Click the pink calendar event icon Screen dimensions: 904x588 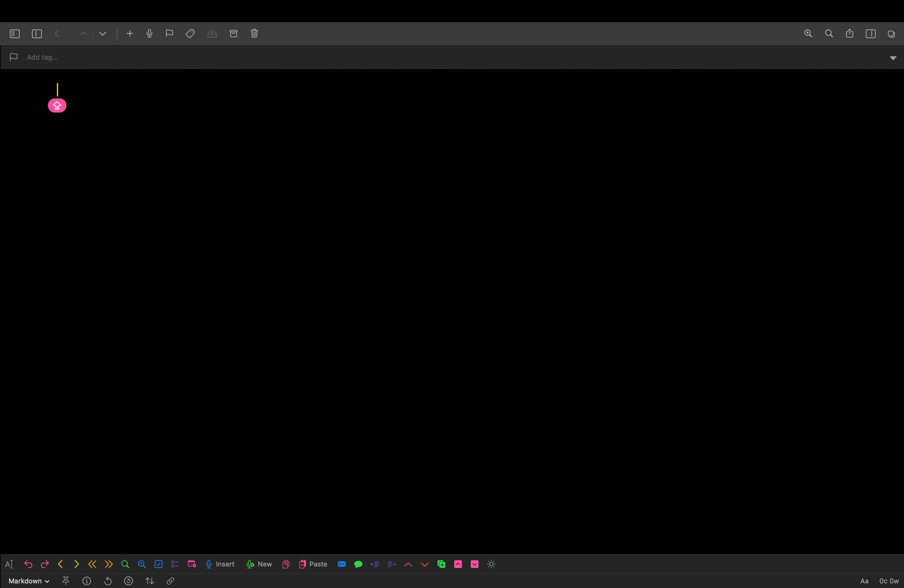(192, 564)
